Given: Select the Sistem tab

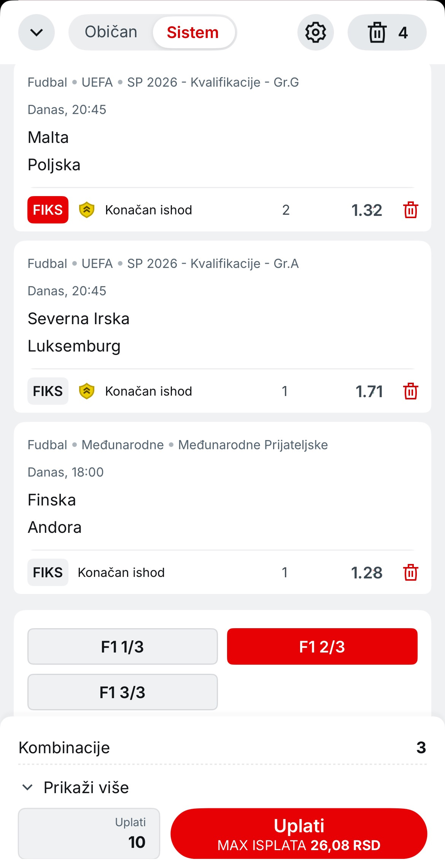Looking at the screenshot, I should pos(193,32).
